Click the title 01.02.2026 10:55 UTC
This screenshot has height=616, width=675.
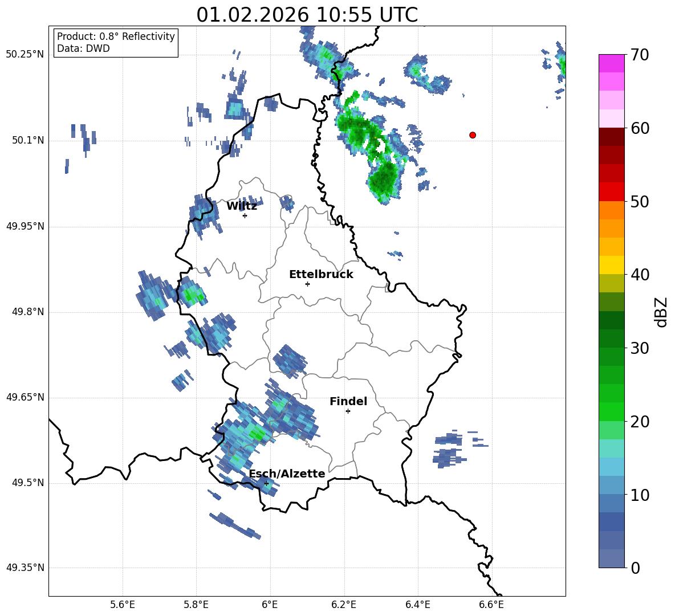pos(307,15)
